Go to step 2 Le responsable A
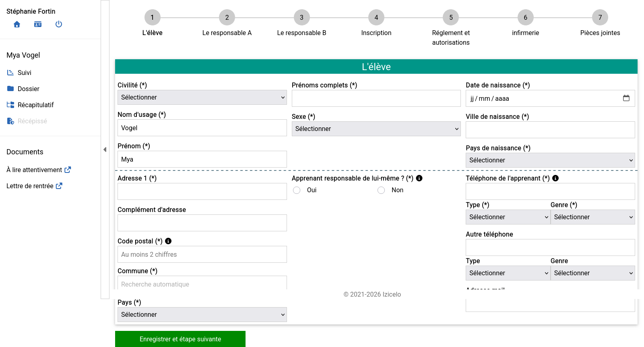 click(x=227, y=17)
